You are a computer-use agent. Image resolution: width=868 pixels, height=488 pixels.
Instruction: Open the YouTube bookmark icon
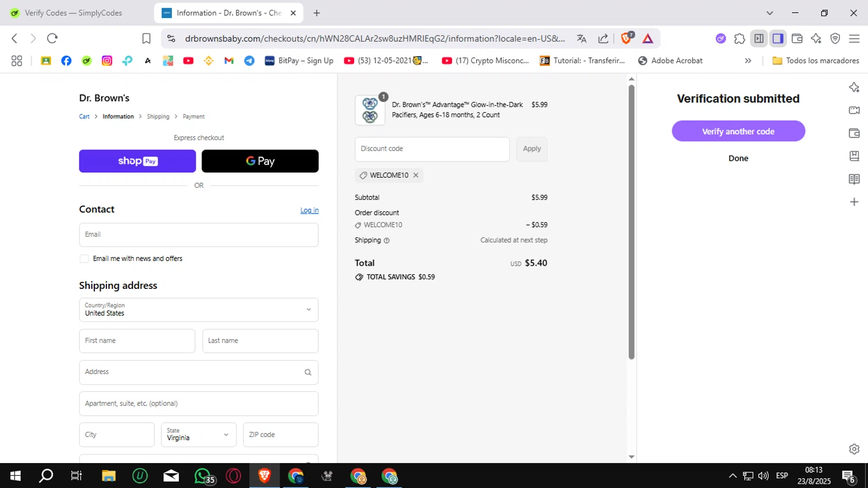click(x=188, y=60)
